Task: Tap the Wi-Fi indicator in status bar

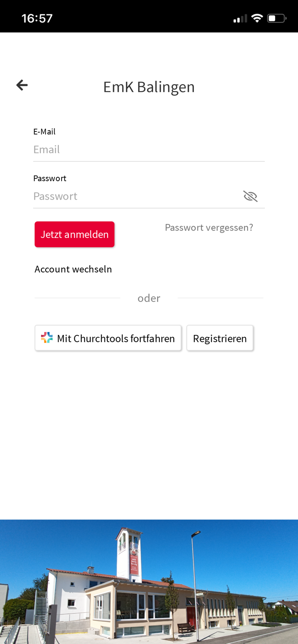Action: point(257,18)
